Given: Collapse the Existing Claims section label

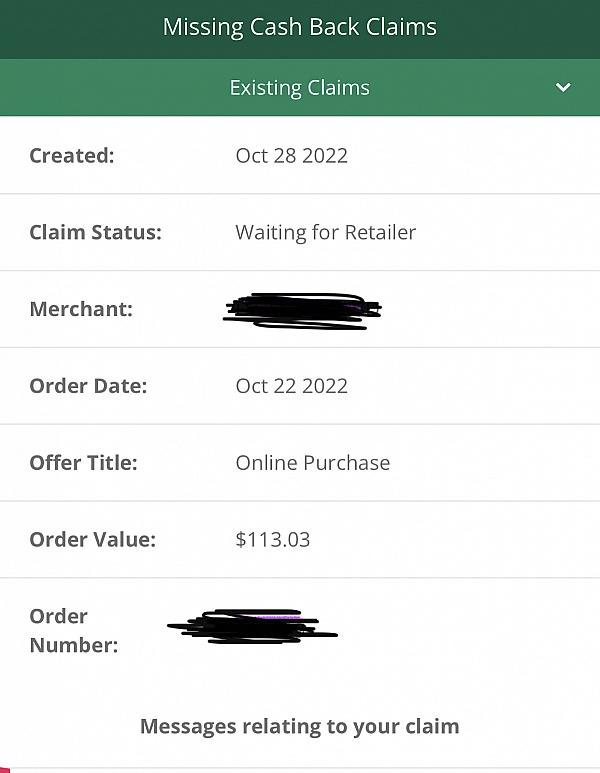Looking at the screenshot, I should tap(299, 88).
